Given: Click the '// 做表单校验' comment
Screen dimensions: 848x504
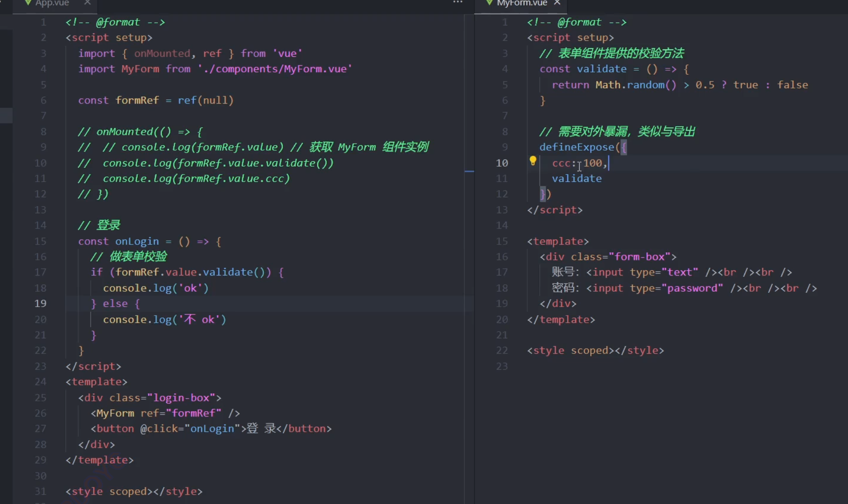Looking at the screenshot, I should pos(129,256).
